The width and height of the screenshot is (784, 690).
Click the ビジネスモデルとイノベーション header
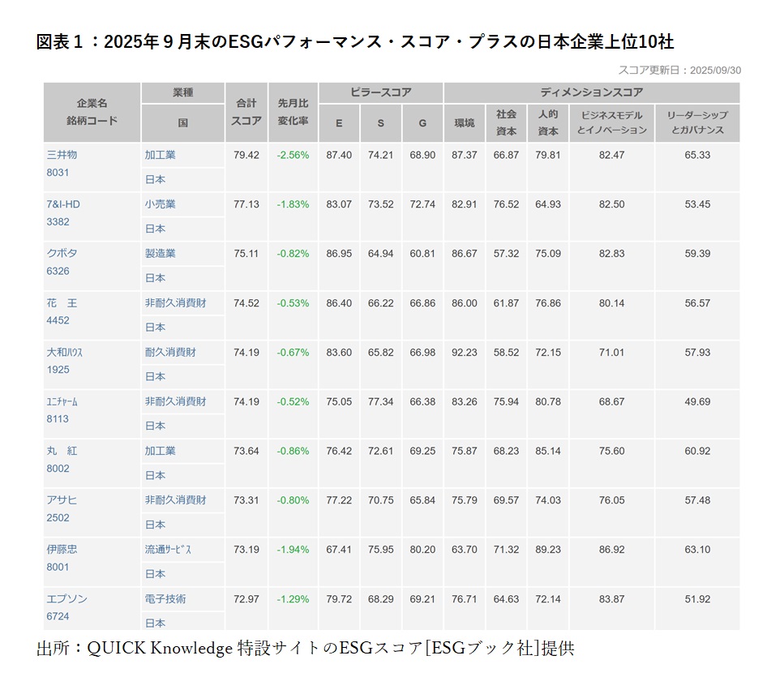[612, 122]
